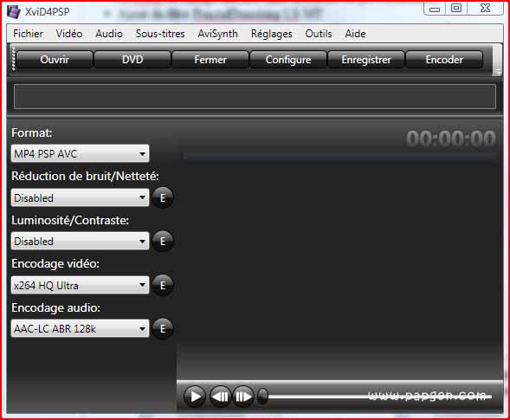The width and height of the screenshot is (510, 420).
Task: Open the Outils menu
Action: click(319, 34)
